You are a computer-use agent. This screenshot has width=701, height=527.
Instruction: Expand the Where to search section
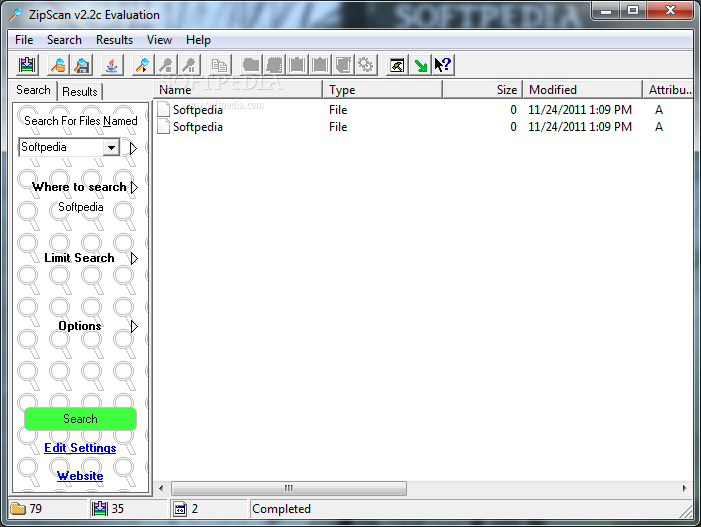pyautogui.click(x=134, y=187)
